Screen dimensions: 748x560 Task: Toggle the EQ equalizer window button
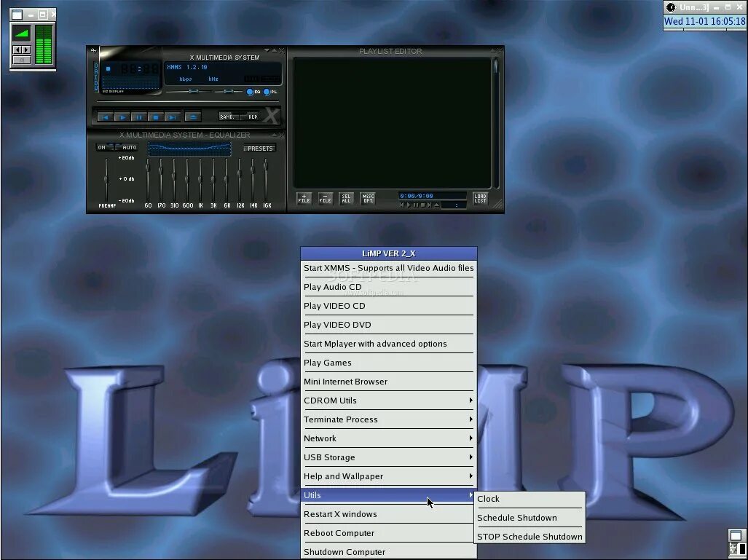click(253, 92)
